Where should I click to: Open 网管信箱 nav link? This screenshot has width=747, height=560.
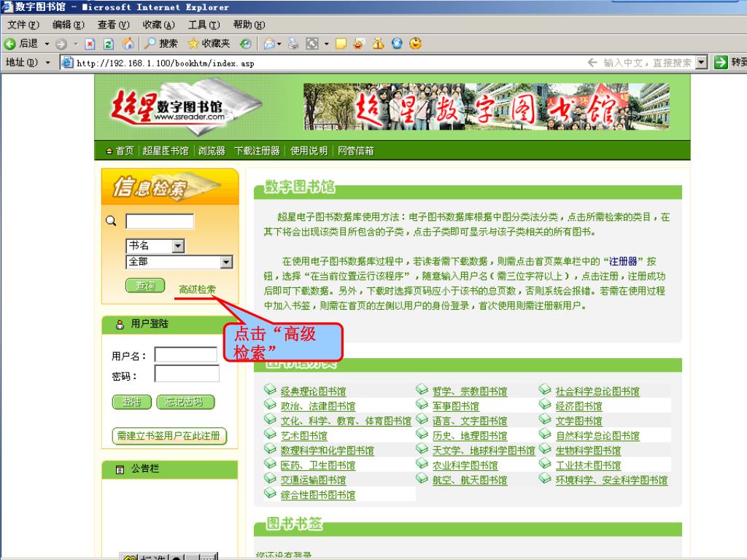coord(355,151)
